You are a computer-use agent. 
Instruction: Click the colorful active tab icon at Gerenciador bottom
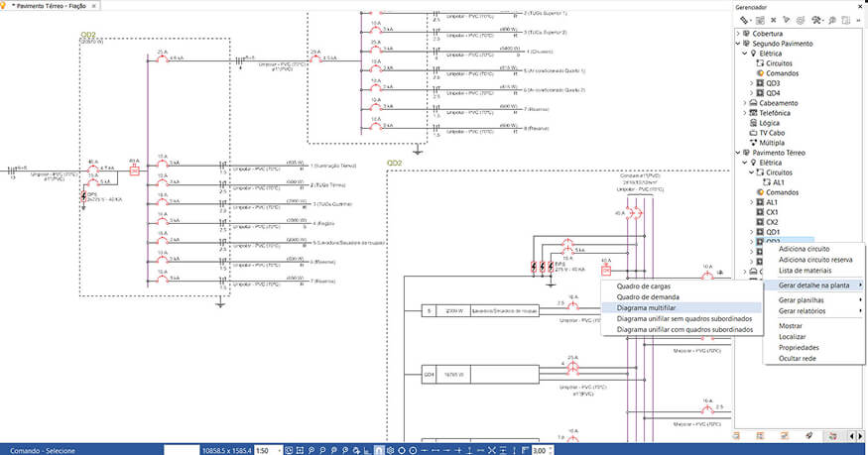832,436
